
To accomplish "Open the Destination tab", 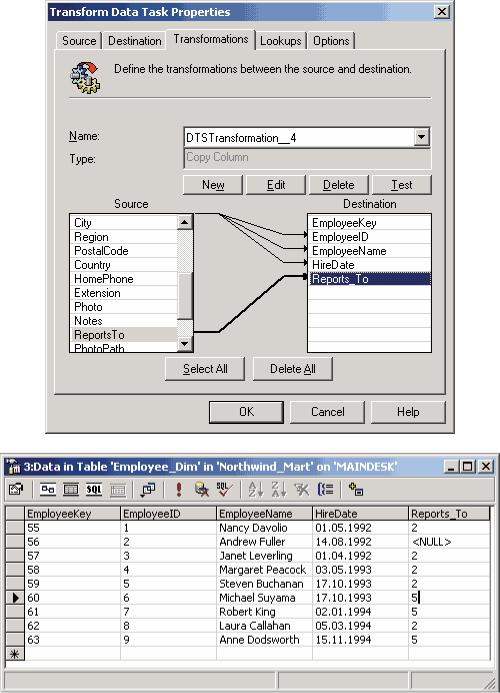I will (134, 41).
